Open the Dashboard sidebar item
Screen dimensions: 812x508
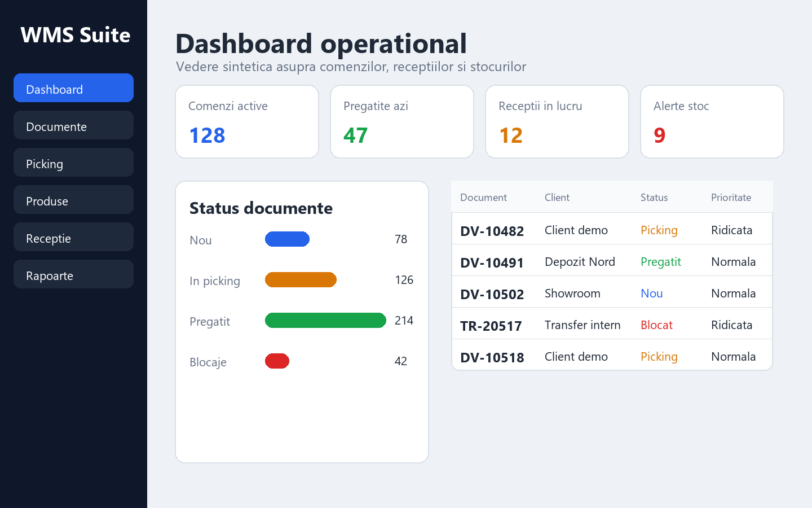click(73, 88)
